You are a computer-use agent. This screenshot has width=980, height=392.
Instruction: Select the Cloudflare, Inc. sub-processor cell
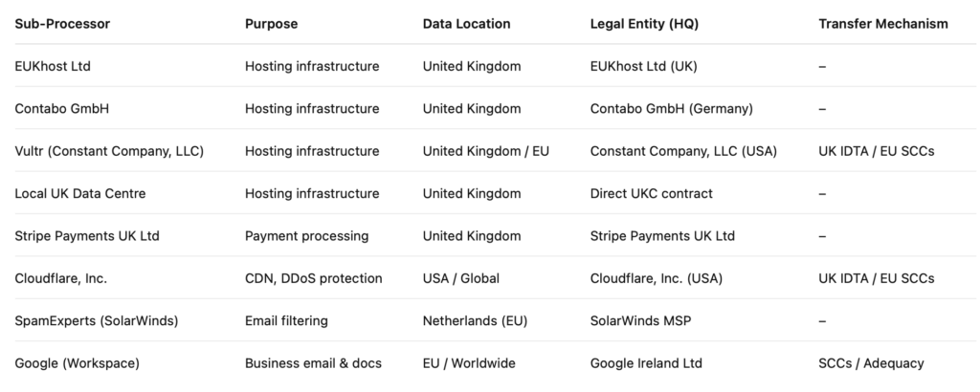[x=61, y=278]
